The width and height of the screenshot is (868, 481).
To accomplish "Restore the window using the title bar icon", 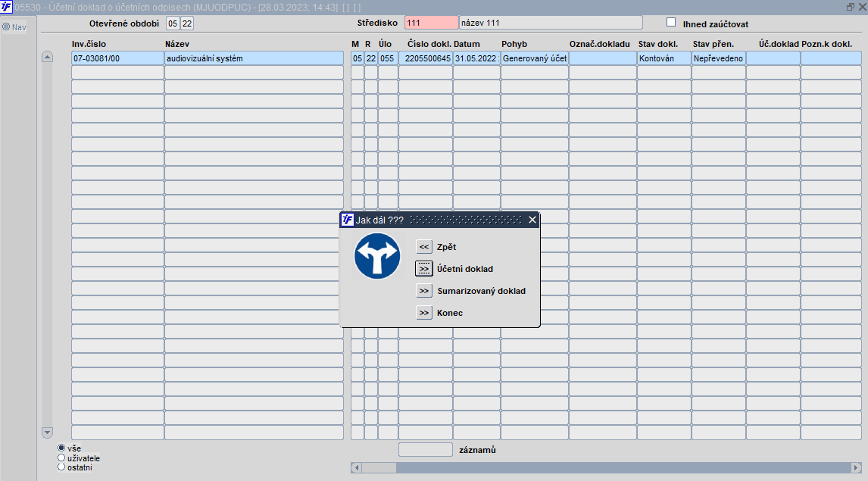I will pos(851,7).
